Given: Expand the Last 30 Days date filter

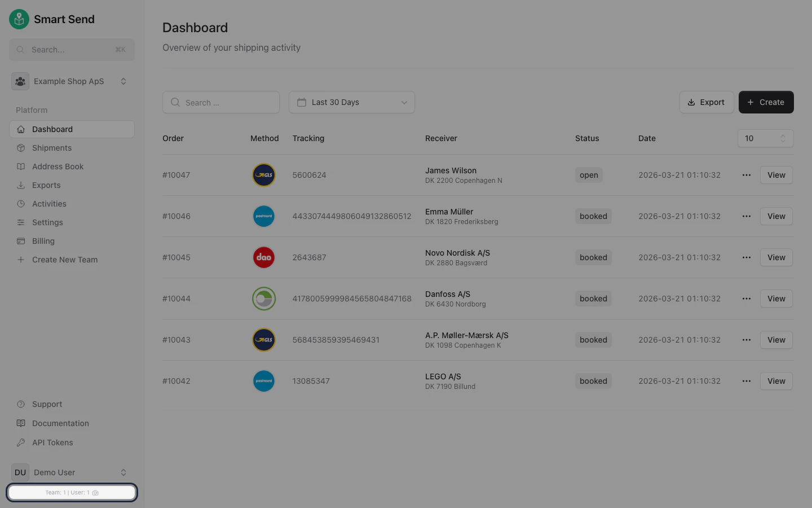Looking at the screenshot, I should 351,102.
